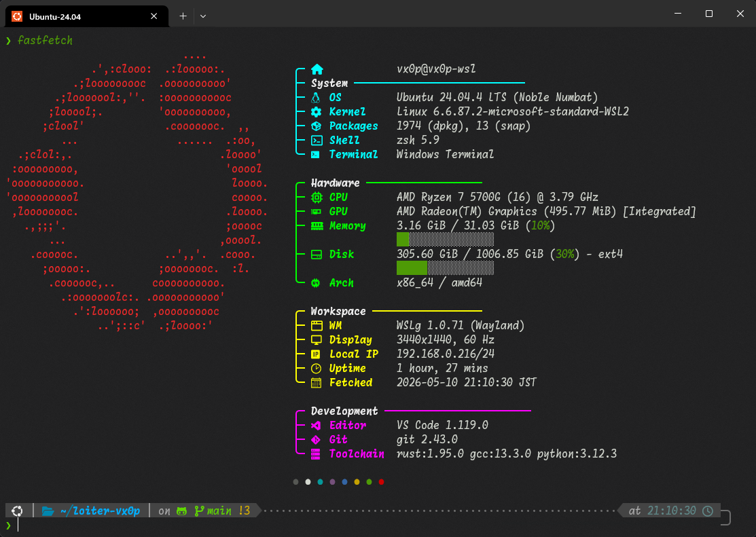Click the red color dot
The height and width of the screenshot is (537, 756).
click(x=381, y=482)
